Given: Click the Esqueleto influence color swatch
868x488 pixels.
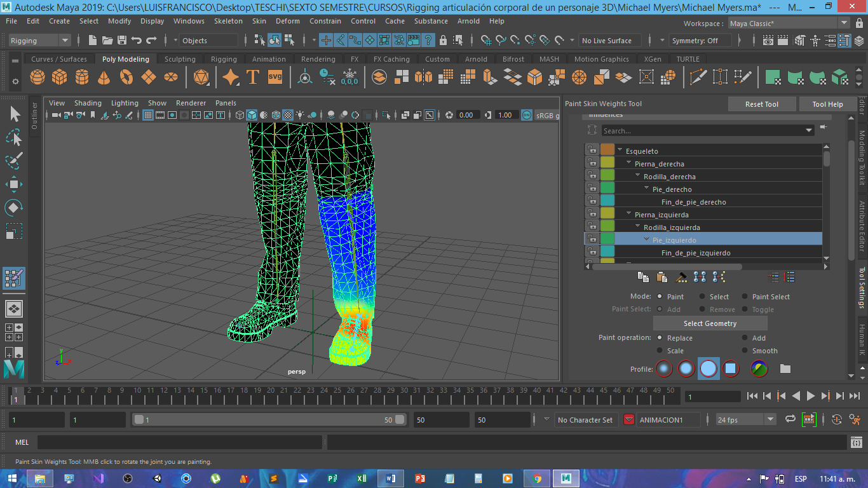Looking at the screenshot, I should 607,151.
